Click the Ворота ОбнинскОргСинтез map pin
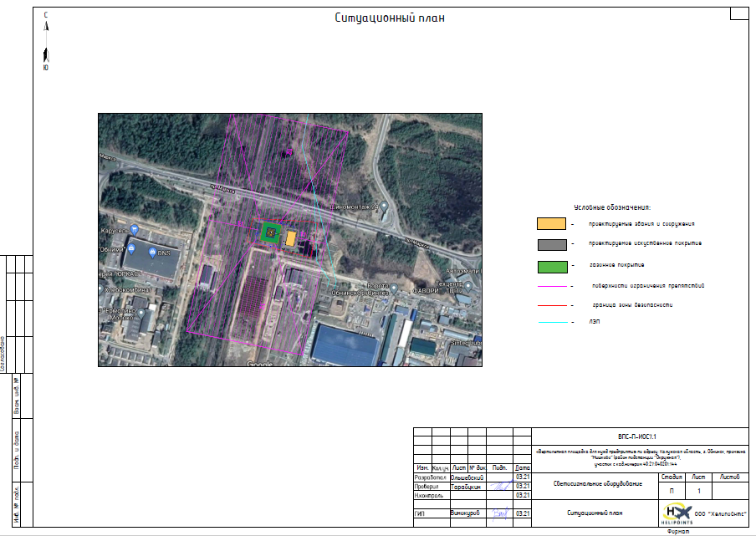Screen dimensions: 756x536 coord(394,288)
